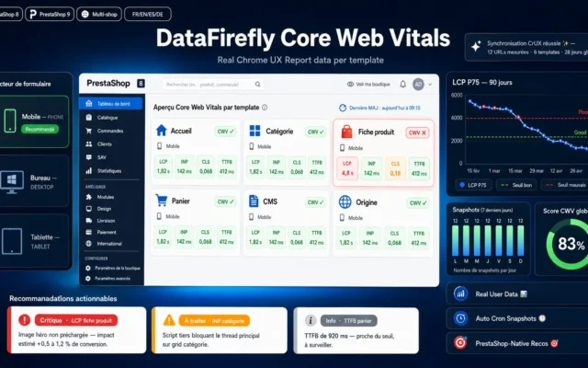
Task: Click the Panier cart icon
Action: [162, 201]
